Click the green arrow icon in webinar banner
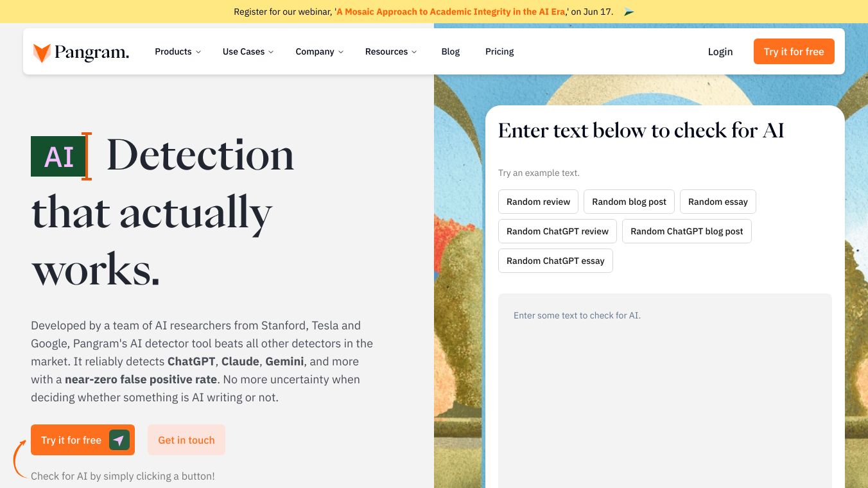868x488 pixels. point(629,12)
